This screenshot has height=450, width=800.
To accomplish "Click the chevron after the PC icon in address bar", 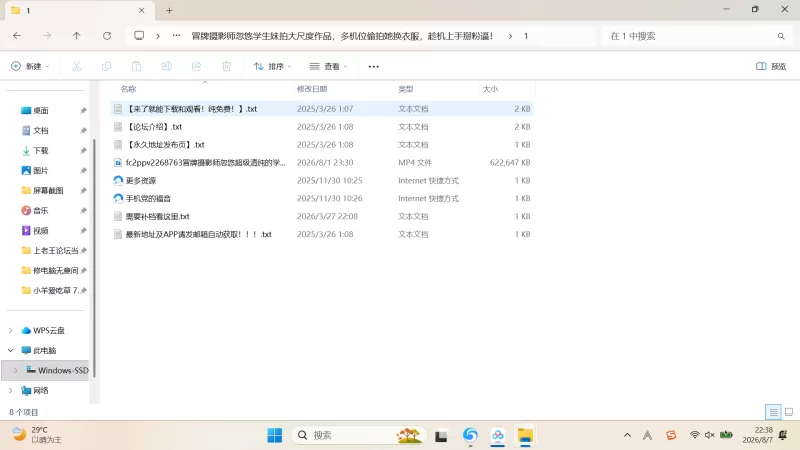I will pyautogui.click(x=158, y=36).
